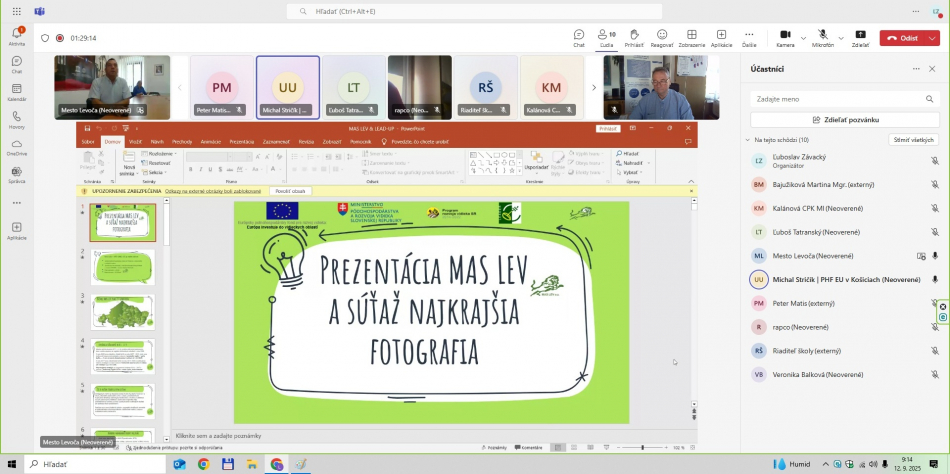Click the Zdieľať pozvánku button
Screen dimensions: 950x474
click(x=845, y=119)
